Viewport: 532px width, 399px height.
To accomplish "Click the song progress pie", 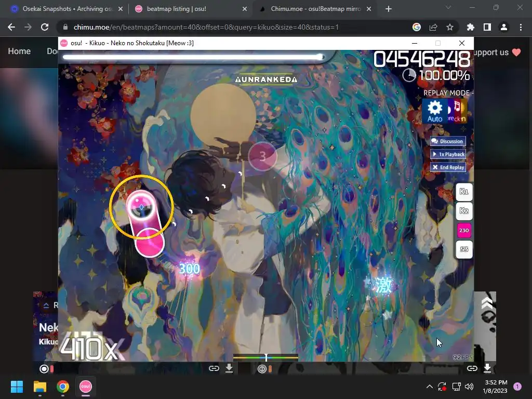I will [x=409, y=75].
